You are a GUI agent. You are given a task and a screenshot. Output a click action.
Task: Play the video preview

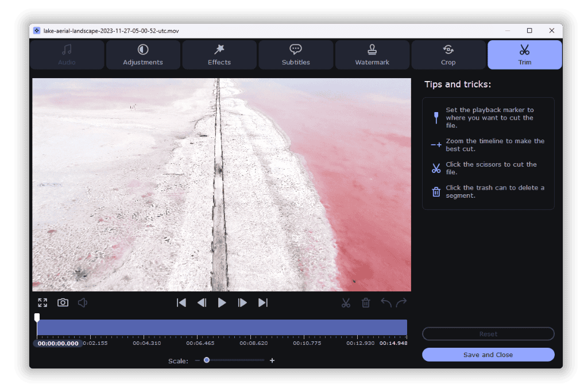tap(222, 302)
